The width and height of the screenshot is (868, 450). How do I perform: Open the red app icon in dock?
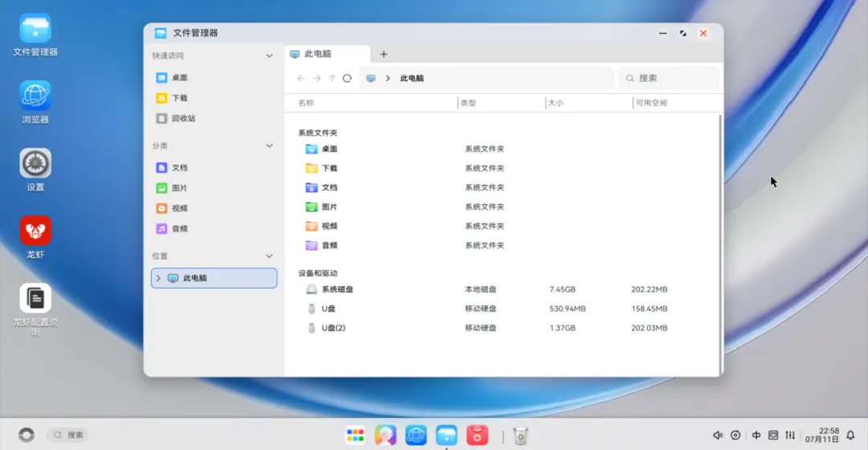[x=477, y=436]
